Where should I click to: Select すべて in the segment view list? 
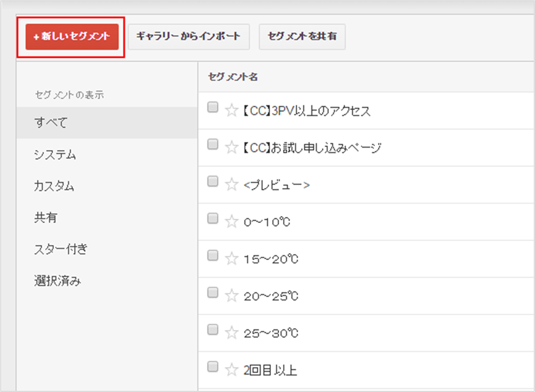[x=107, y=123]
